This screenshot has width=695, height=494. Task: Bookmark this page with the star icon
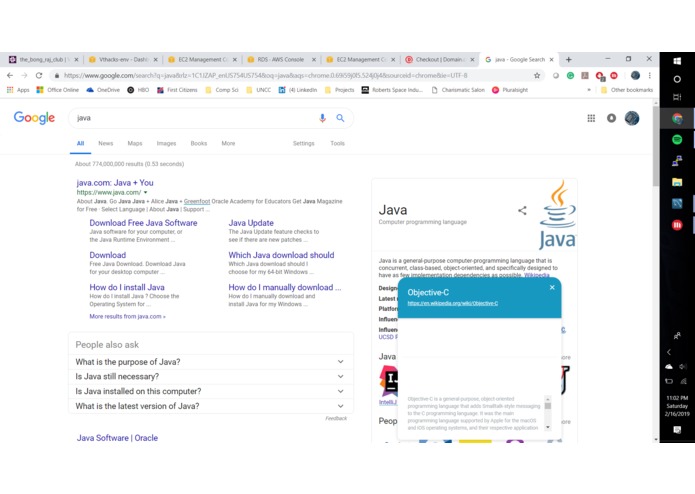coord(537,75)
